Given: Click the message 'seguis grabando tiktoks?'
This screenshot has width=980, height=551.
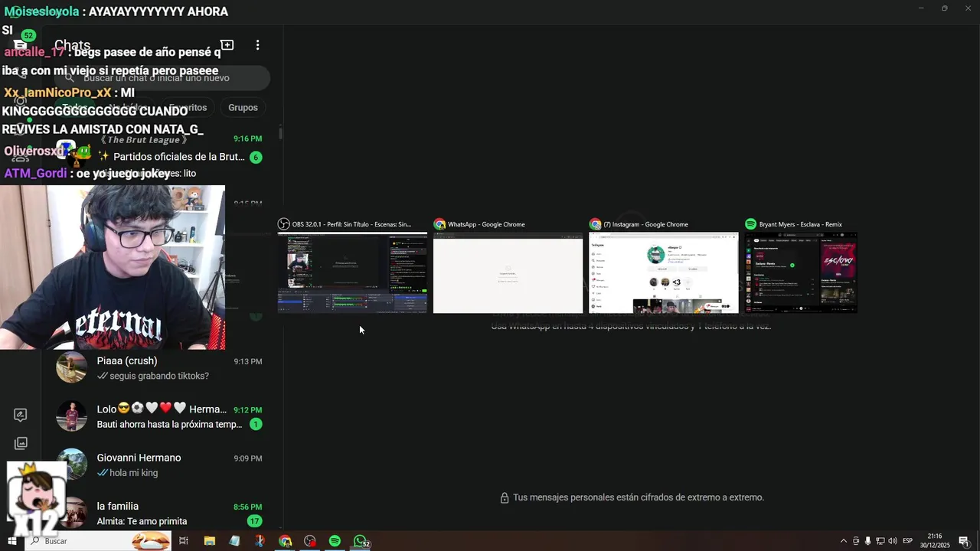Looking at the screenshot, I should 159,376.
